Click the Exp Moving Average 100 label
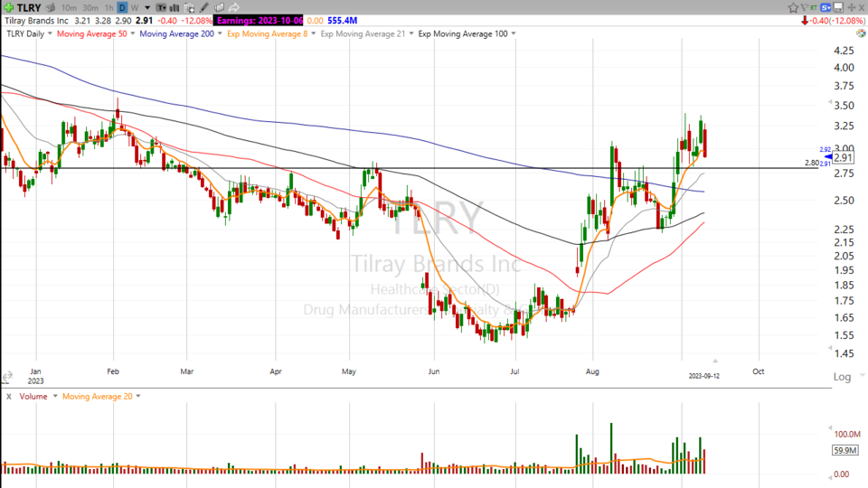The image size is (868, 488). click(x=463, y=33)
